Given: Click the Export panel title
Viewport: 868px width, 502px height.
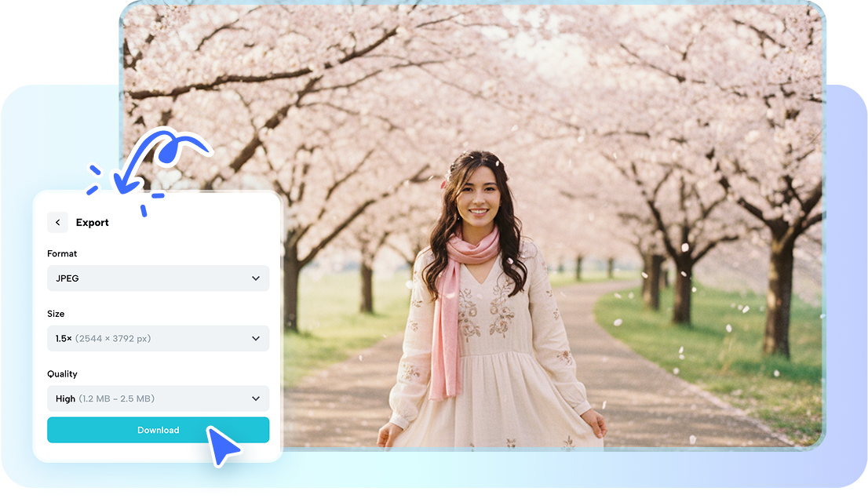Looking at the screenshot, I should [92, 223].
